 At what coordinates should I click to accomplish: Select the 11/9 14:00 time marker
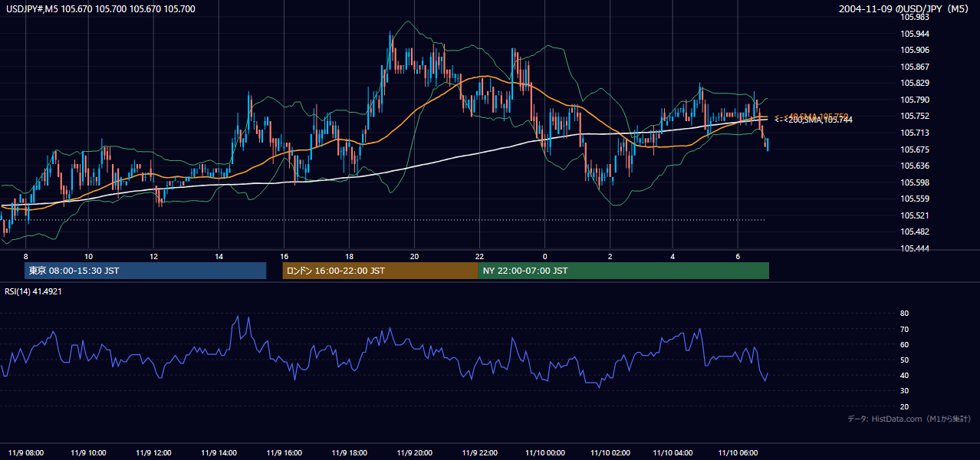[x=219, y=452]
